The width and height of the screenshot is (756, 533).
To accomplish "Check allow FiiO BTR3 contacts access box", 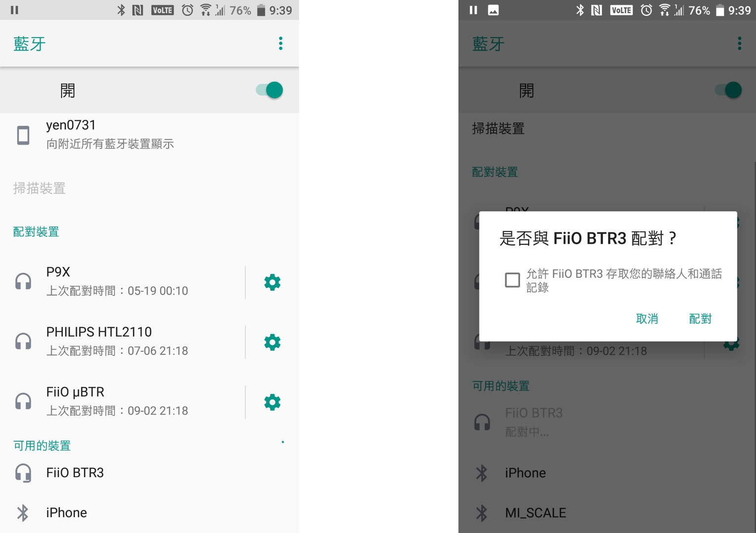I will click(x=512, y=280).
